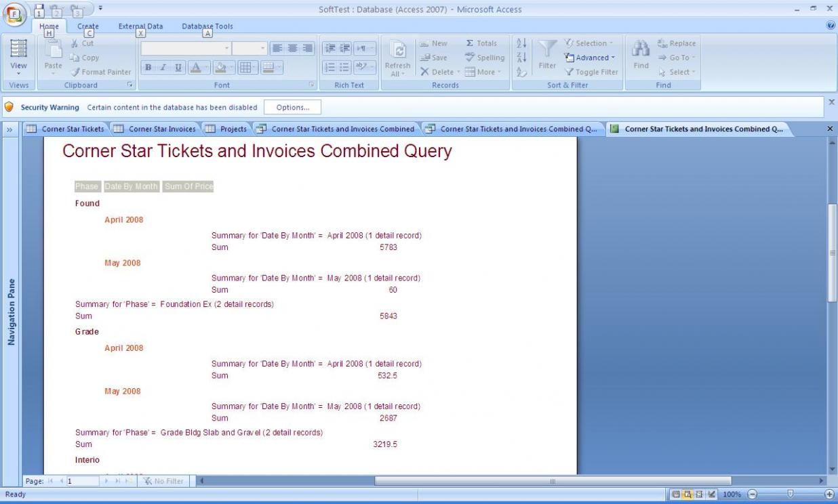The height and width of the screenshot is (504, 838).
Task: Switch to the Projects tab
Action: pos(226,129)
